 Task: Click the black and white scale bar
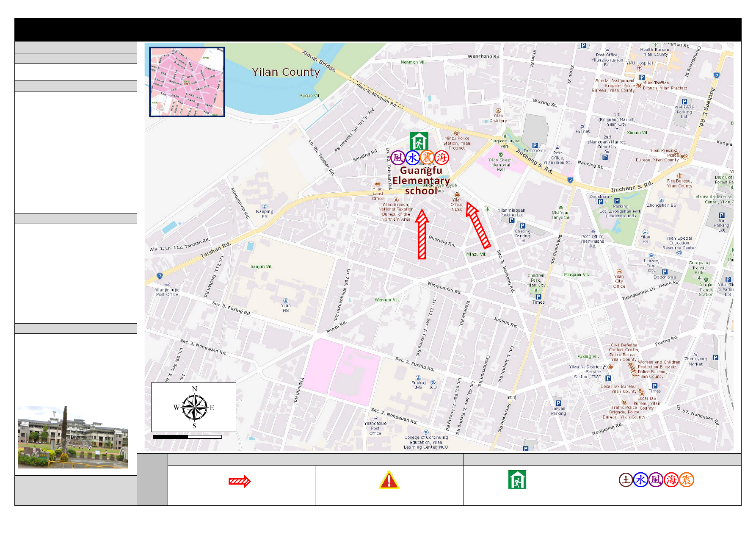(187, 437)
